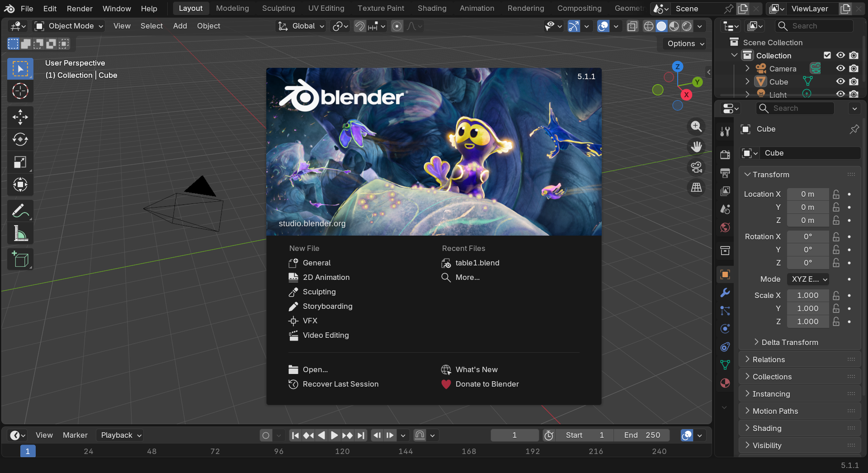Select the Cursor tool in toolbar
The height and width of the screenshot is (473, 868).
point(20,91)
